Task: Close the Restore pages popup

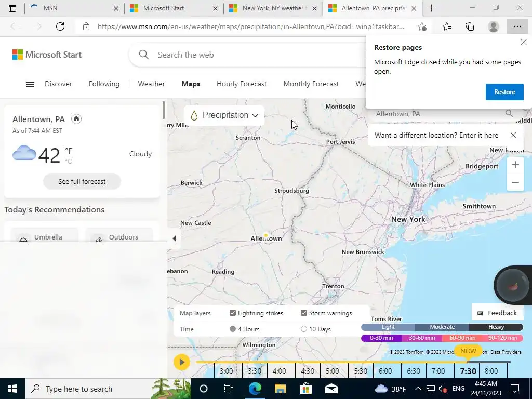Action: point(524,42)
